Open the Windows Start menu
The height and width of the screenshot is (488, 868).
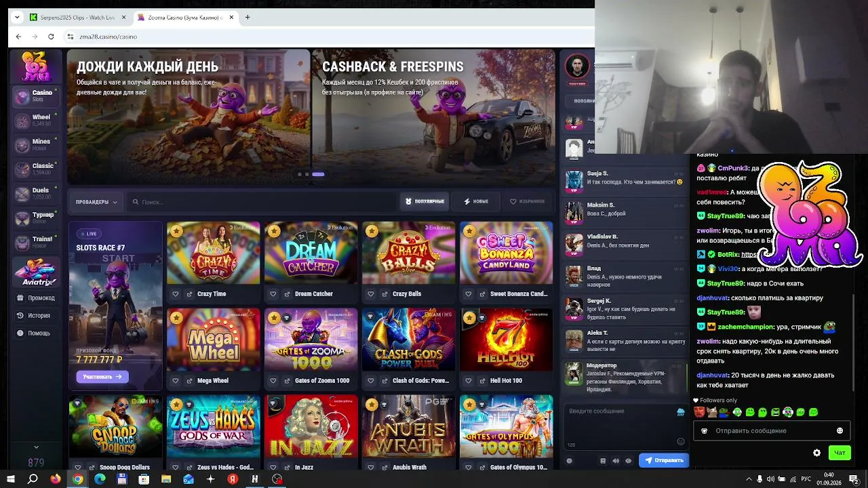pos(11,479)
